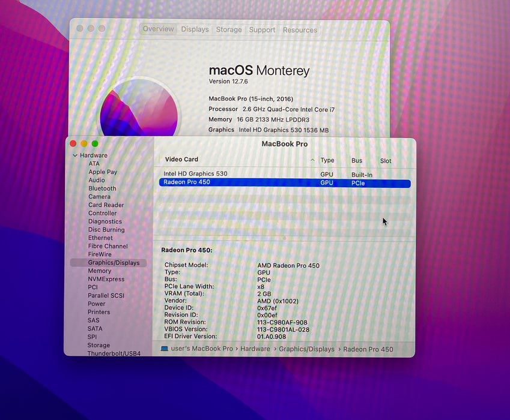The width and height of the screenshot is (510, 420).
Task: Select the Intel HD Graphics 530 row
Action: [x=285, y=174]
